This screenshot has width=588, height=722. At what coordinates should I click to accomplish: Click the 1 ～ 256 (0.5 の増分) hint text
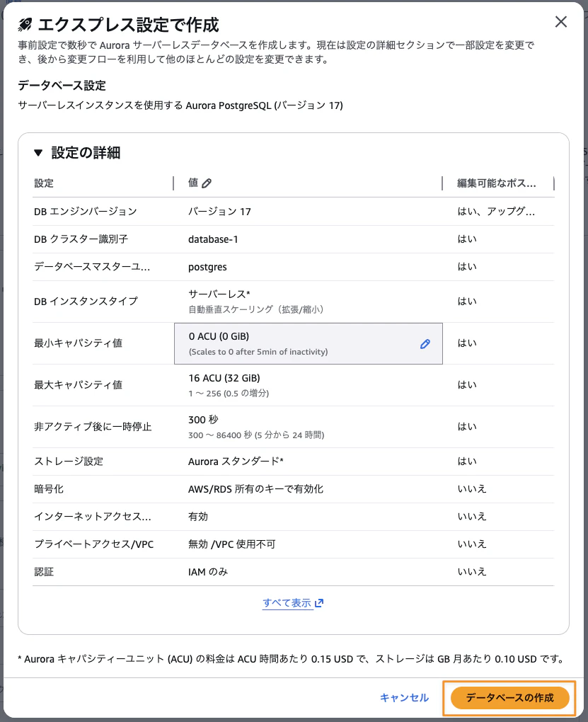click(229, 394)
